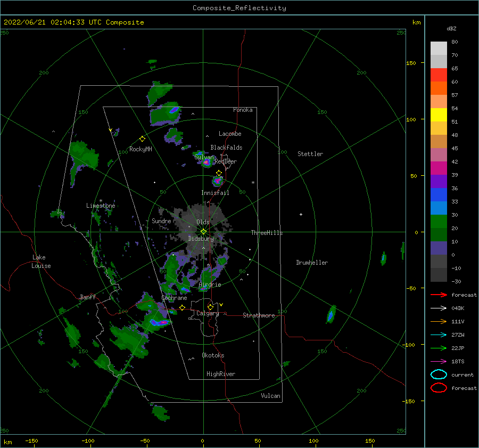Select the RedDeer label
This screenshot has height=448, width=479.
[226, 161]
